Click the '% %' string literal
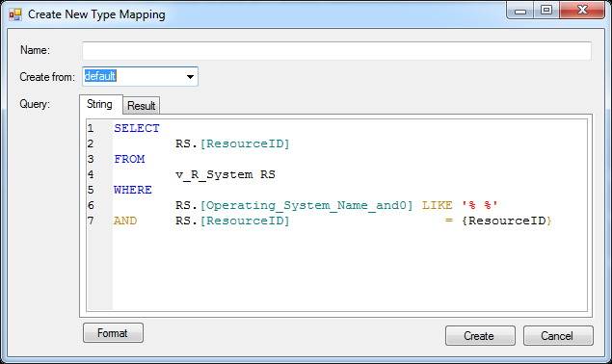 [x=479, y=206]
